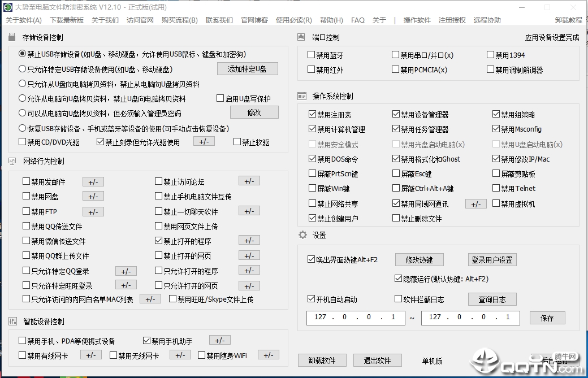Click the 网络行为控制 section header icon
The width and height of the screenshot is (588, 378).
[12, 161]
